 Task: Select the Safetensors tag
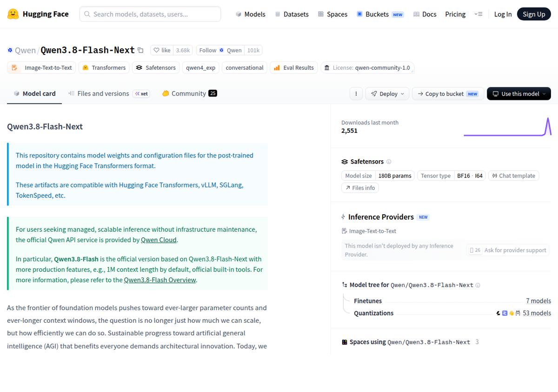tap(156, 68)
